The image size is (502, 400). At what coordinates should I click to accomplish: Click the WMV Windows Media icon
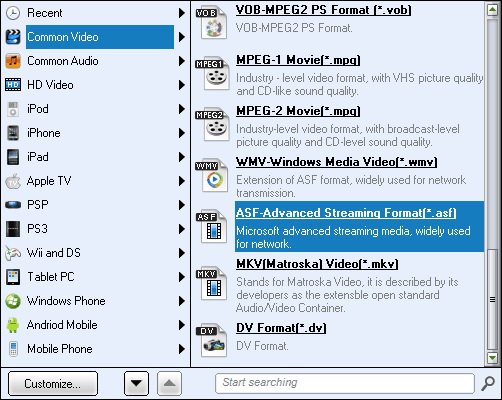pyautogui.click(x=212, y=176)
